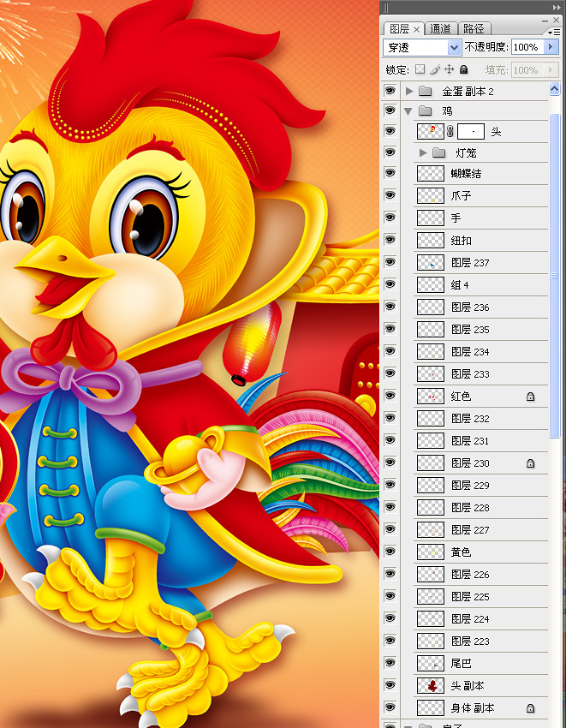Viewport: 566px width, 728px height.
Task: Click the lock position move icon
Action: coord(449,69)
